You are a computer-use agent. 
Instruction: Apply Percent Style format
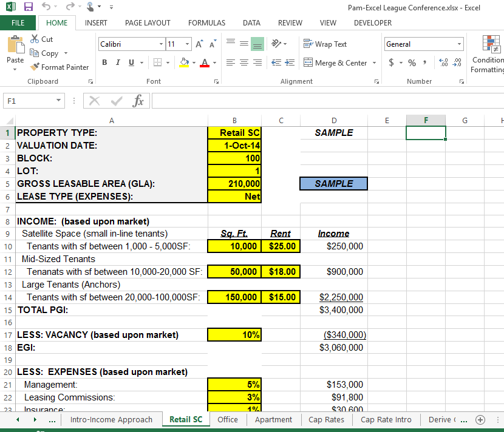point(412,62)
